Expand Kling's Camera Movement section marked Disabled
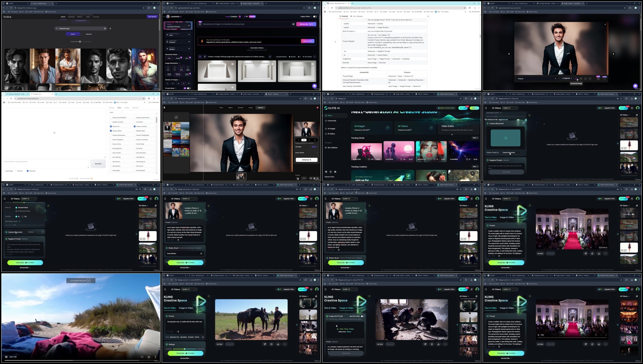The image size is (643, 364). pyautogui.click(x=24, y=232)
